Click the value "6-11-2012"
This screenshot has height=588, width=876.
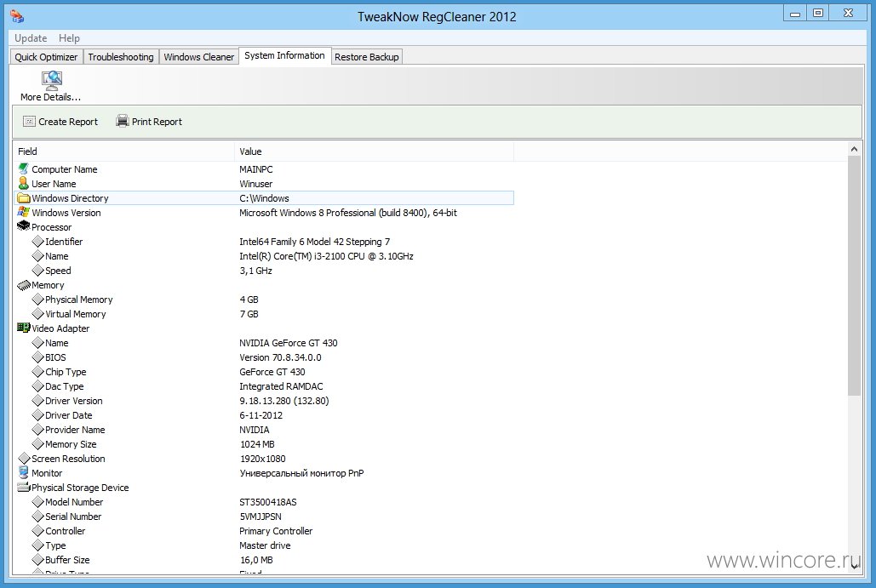pyautogui.click(x=261, y=415)
